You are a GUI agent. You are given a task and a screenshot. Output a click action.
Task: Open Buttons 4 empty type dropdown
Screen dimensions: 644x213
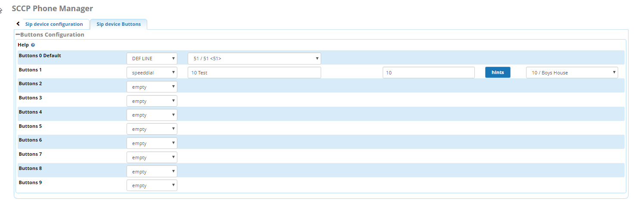click(x=152, y=115)
